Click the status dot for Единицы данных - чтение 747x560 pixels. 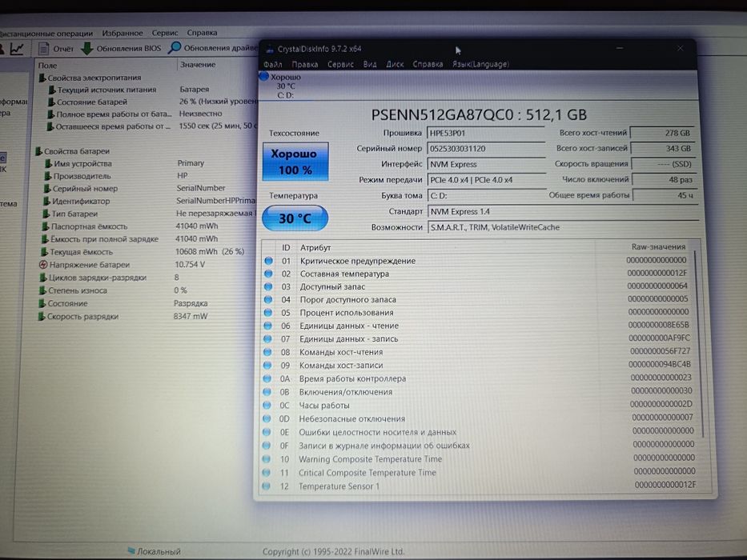pos(267,326)
